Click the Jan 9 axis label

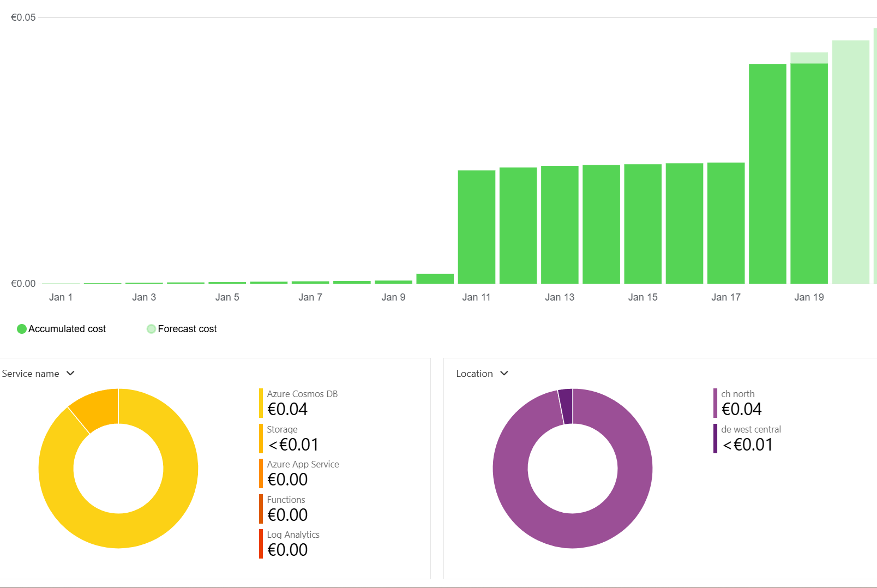393,297
